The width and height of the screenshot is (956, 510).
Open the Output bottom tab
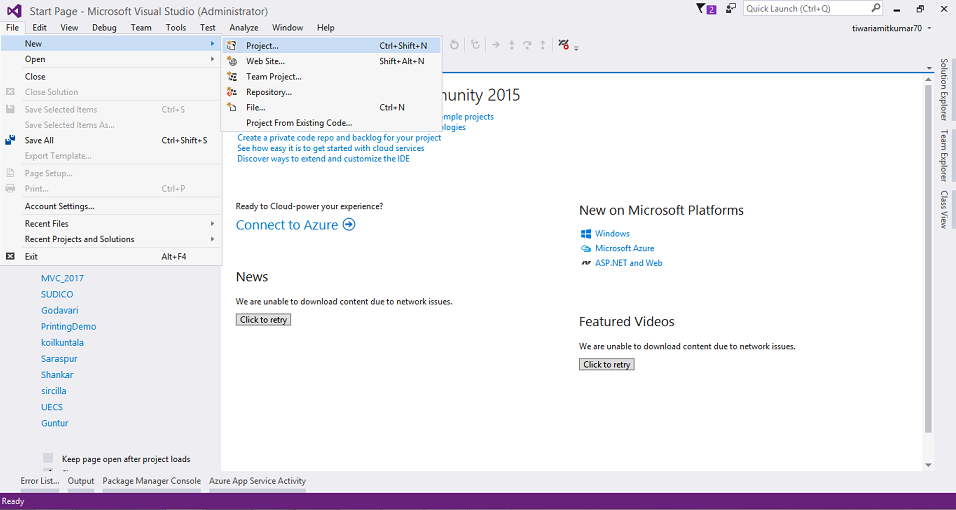point(81,481)
